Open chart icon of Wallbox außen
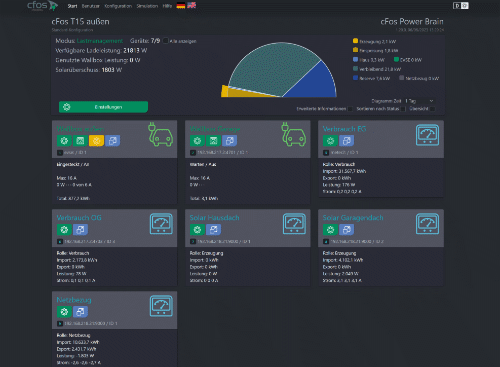Viewport: 500px width, 367px height. click(x=80, y=141)
